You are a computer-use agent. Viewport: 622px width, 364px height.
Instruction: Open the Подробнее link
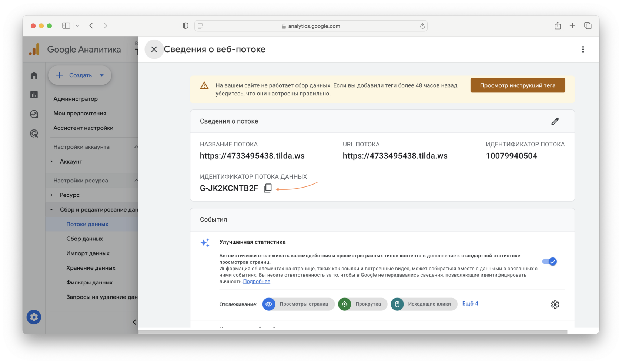pyautogui.click(x=257, y=282)
